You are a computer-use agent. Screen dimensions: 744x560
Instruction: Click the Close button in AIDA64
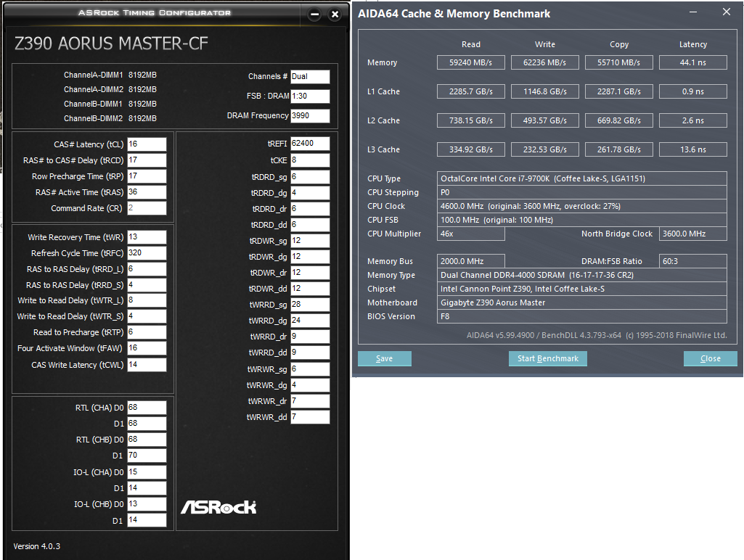click(711, 358)
